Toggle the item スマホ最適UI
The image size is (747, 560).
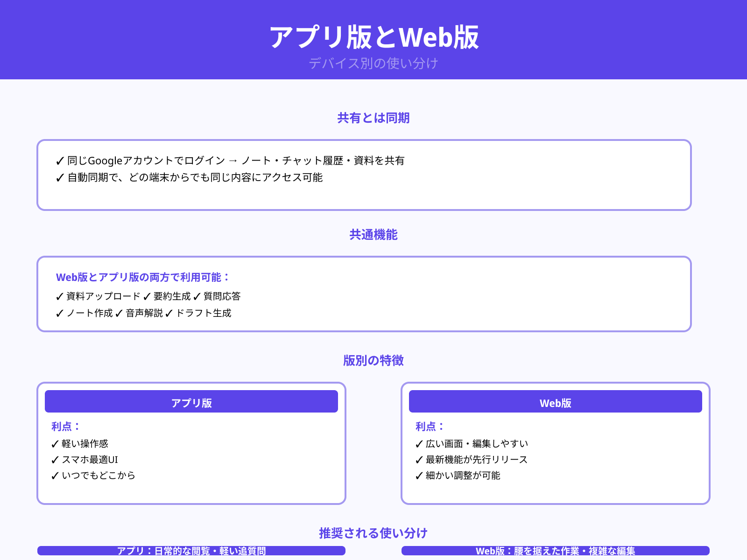[91, 460]
